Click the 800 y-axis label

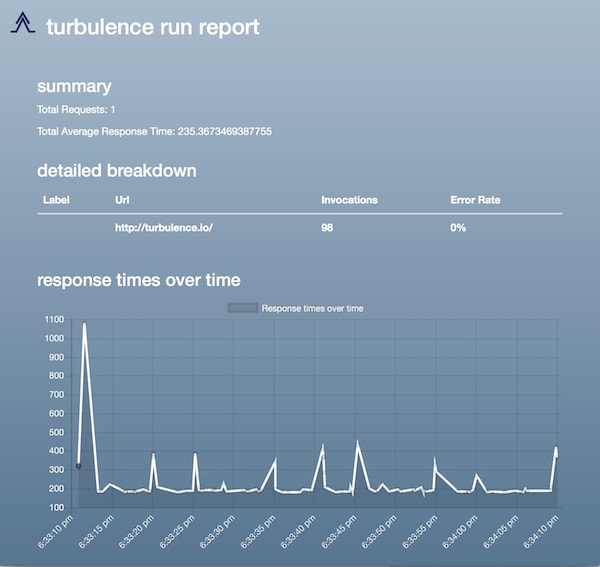[56, 376]
